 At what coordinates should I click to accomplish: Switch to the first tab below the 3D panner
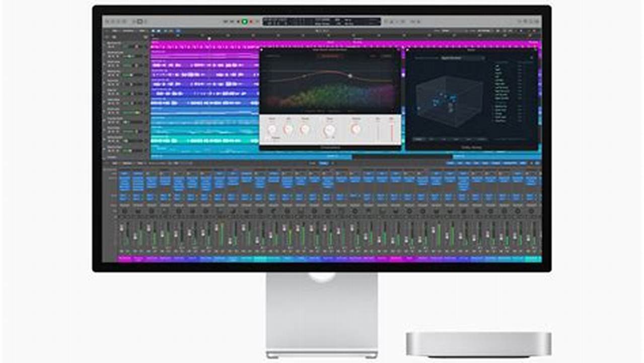[417, 139]
